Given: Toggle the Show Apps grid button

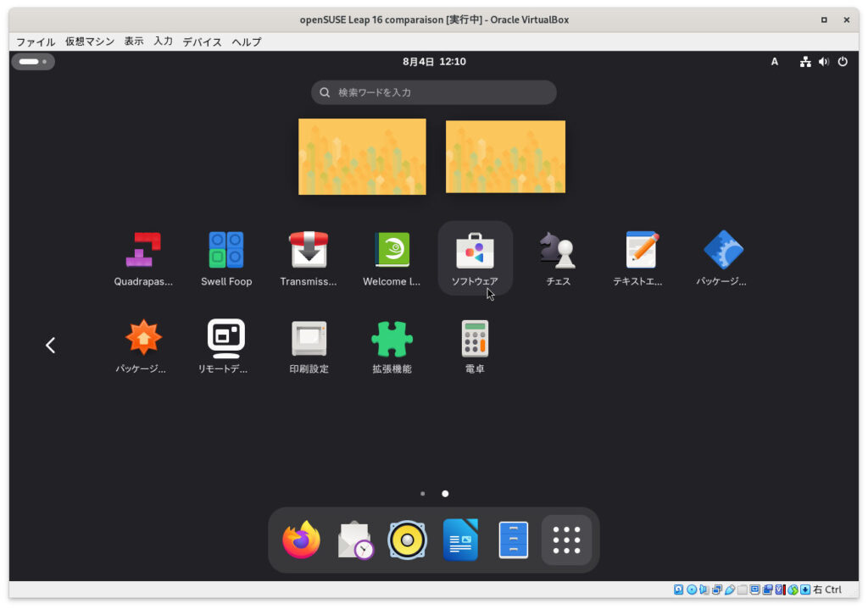Looking at the screenshot, I should (566, 540).
